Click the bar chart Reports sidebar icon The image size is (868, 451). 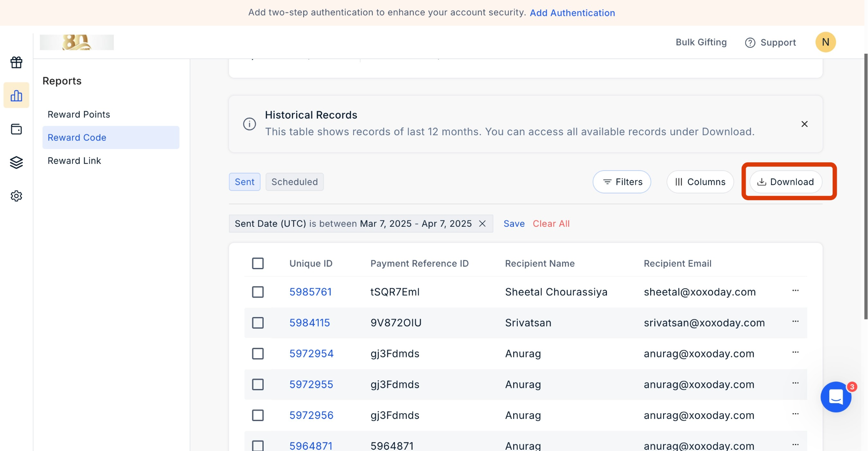pyautogui.click(x=16, y=96)
